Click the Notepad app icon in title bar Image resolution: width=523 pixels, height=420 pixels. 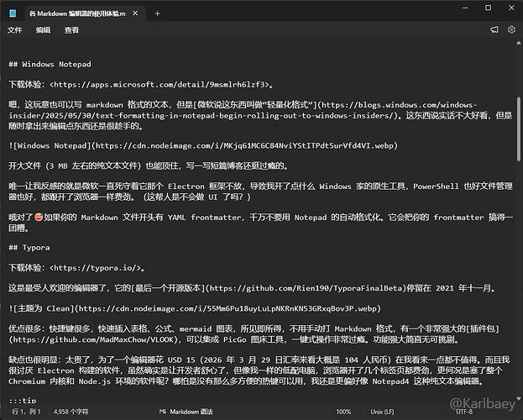coord(13,13)
